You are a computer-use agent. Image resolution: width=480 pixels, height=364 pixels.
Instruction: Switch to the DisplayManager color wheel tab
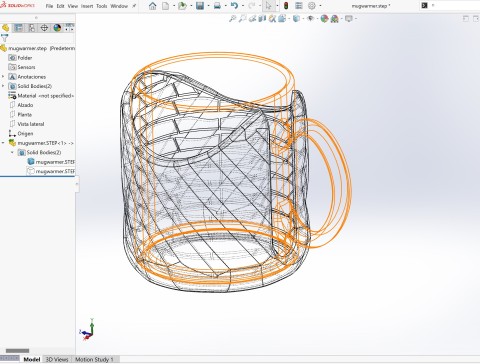click(x=57, y=28)
